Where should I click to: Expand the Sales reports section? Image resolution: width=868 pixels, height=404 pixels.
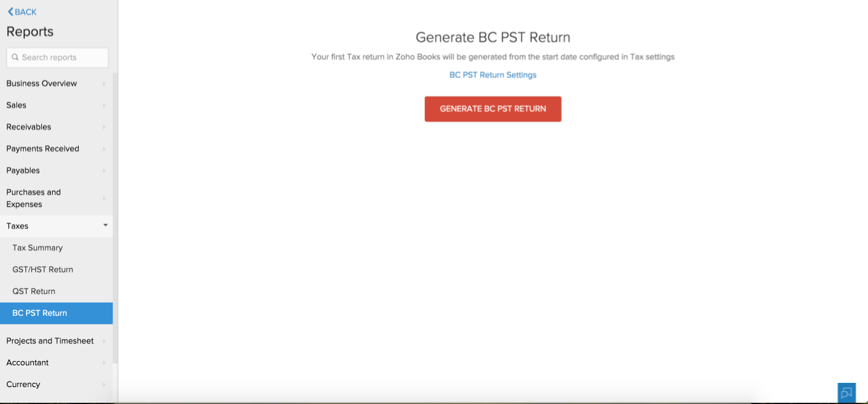point(56,105)
